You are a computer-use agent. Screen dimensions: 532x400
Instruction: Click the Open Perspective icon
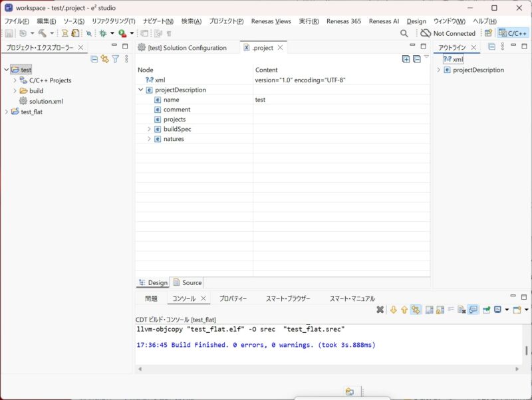pyautogui.click(x=489, y=33)
